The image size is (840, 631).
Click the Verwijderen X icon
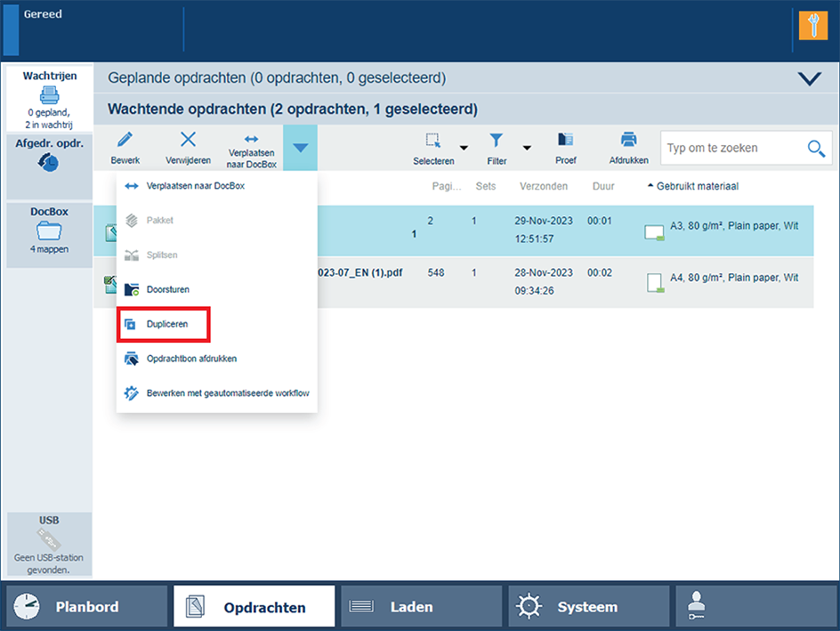tap(188, 140)
